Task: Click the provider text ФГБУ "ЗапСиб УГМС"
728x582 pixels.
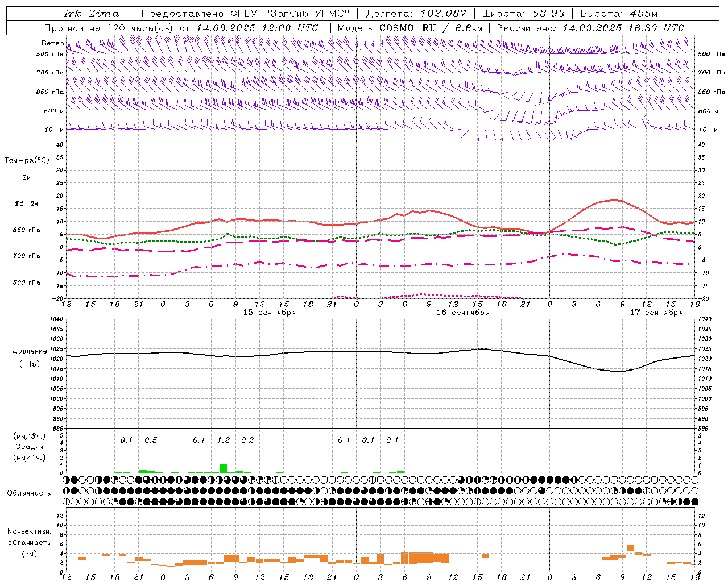Action: [x=291, y=14]
